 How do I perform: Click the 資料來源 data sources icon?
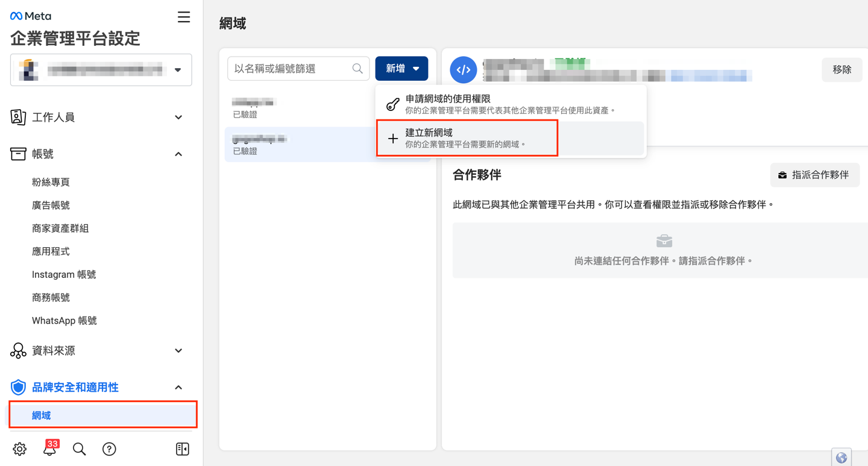coord(18,350)
